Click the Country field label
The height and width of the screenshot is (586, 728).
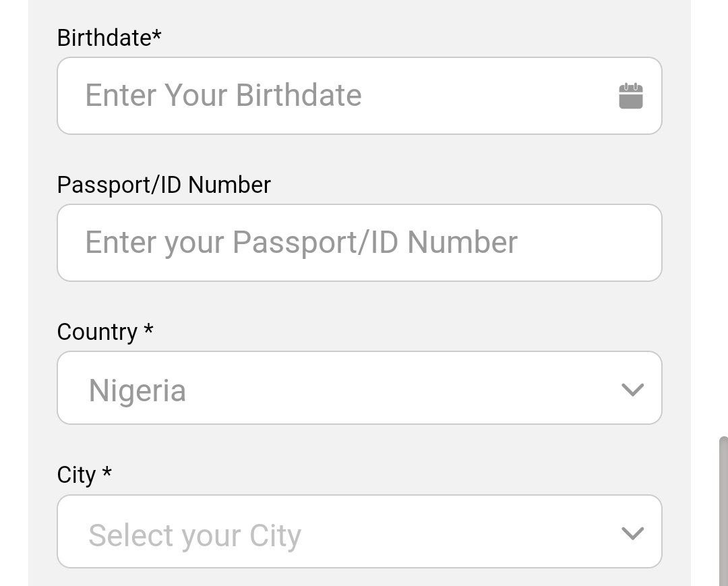97,332
